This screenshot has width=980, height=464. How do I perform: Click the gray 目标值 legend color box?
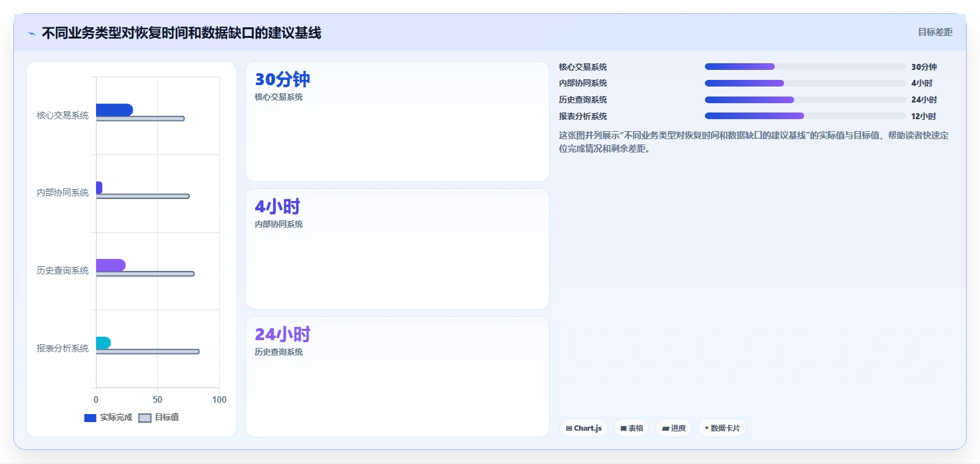(145, 417)
